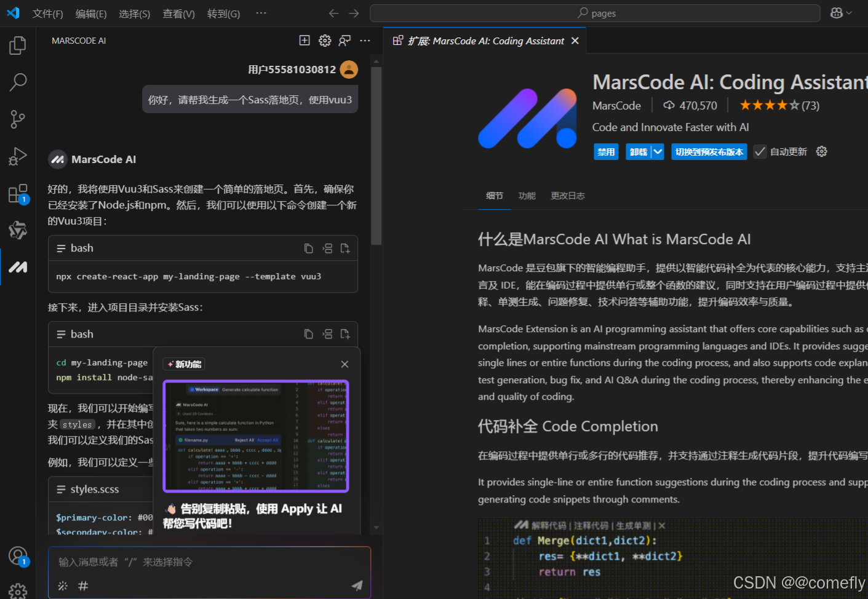Copy the second bash code block
Viewport: 868px width, 599px height.
[x=309, y=334]
